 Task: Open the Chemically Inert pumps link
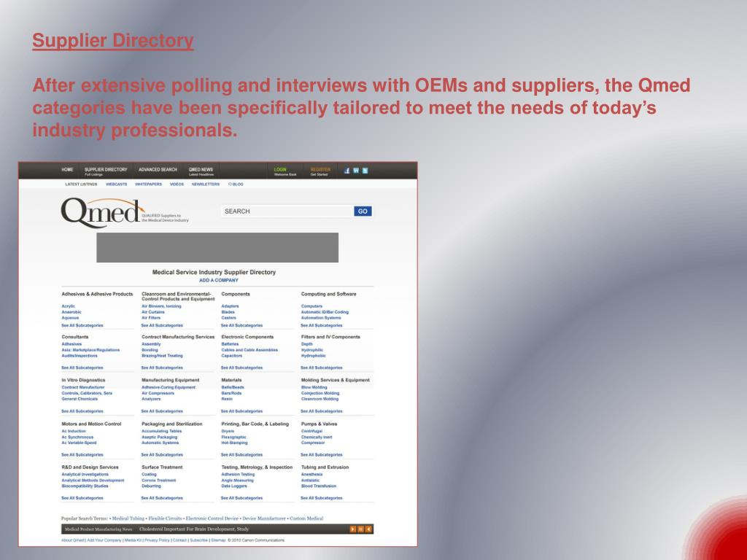(317, 437)
